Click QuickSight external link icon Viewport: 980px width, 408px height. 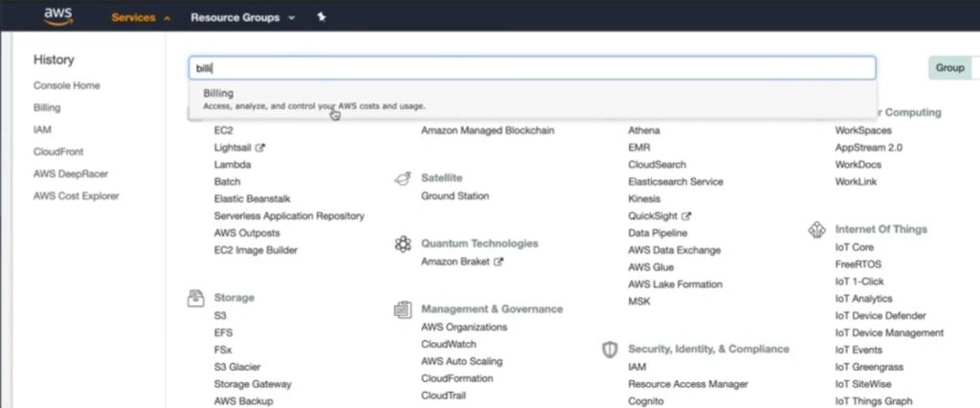pos(686,215)
